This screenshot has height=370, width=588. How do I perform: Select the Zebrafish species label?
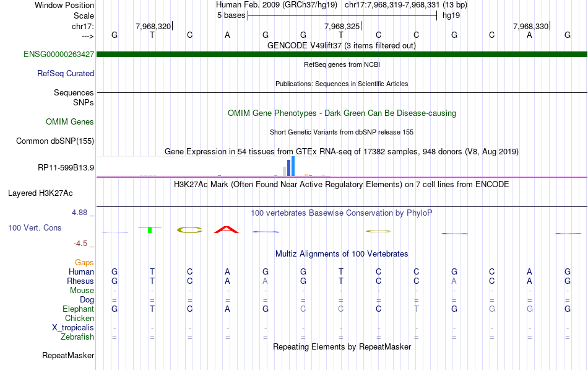point(77,337)
